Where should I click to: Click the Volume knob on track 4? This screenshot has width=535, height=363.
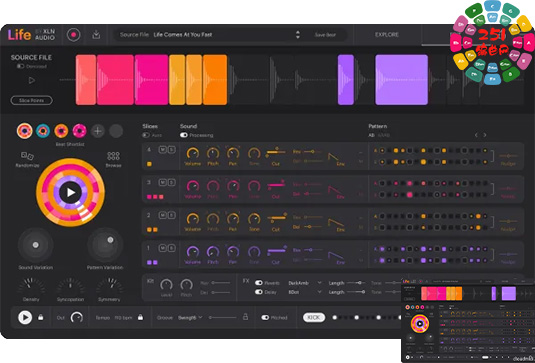tap(193, 153)
